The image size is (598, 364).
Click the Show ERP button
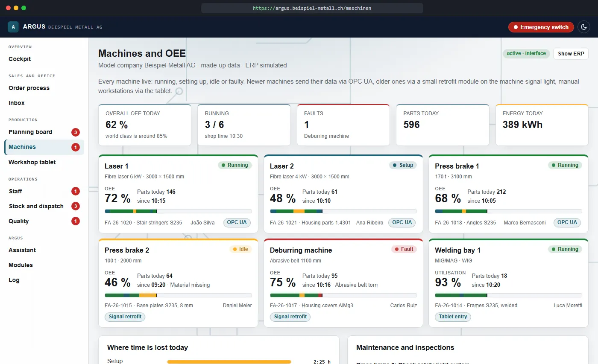(x=571, y=54)
